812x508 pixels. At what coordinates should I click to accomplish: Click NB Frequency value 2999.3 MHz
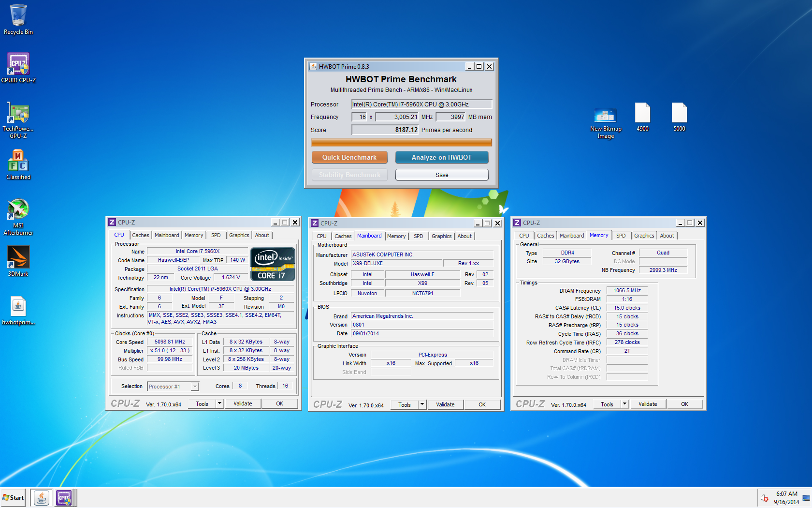663,270
